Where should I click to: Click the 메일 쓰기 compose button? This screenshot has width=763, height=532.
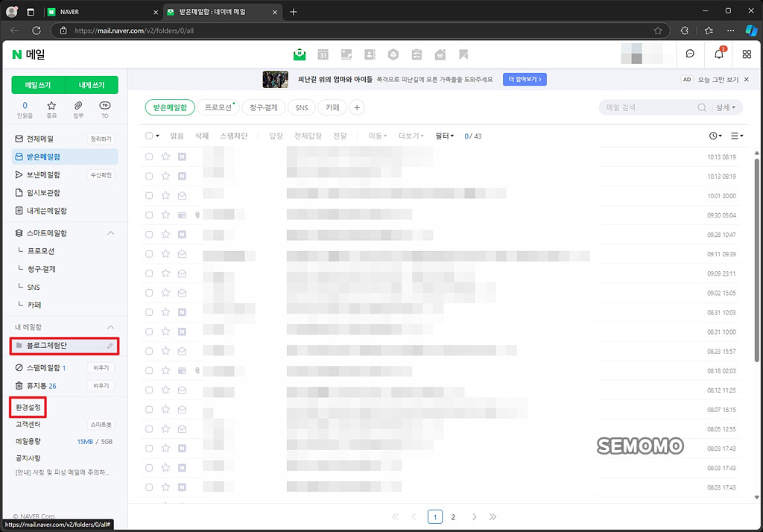pos(38,85)
